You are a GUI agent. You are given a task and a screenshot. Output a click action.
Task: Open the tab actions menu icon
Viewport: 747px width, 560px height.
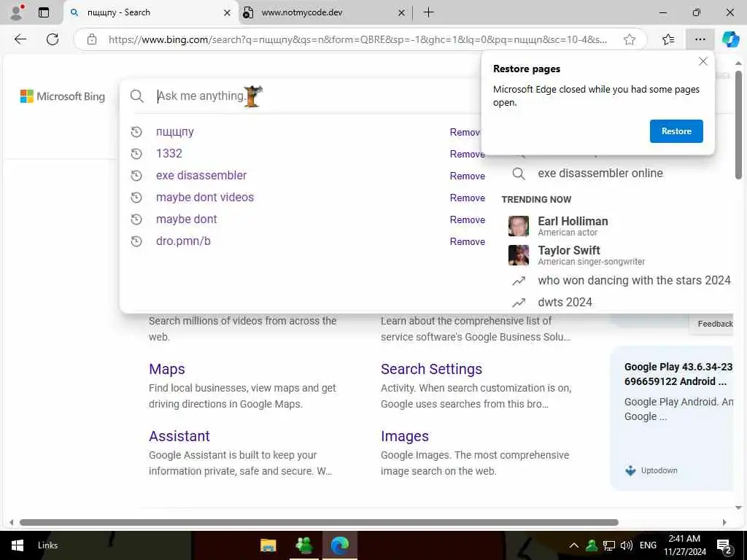(43, 12)
